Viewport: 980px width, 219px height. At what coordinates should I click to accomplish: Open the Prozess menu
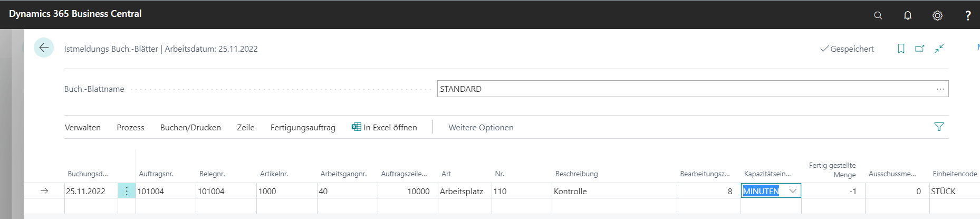[130, 127]
